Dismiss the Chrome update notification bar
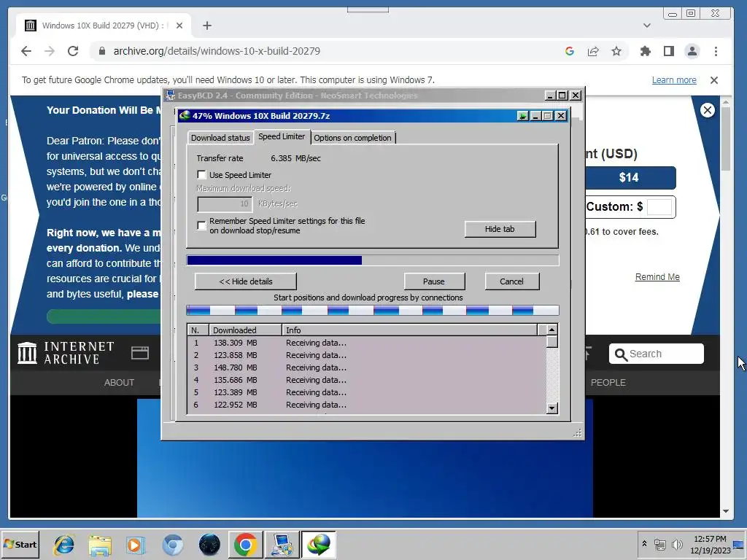 713,80
